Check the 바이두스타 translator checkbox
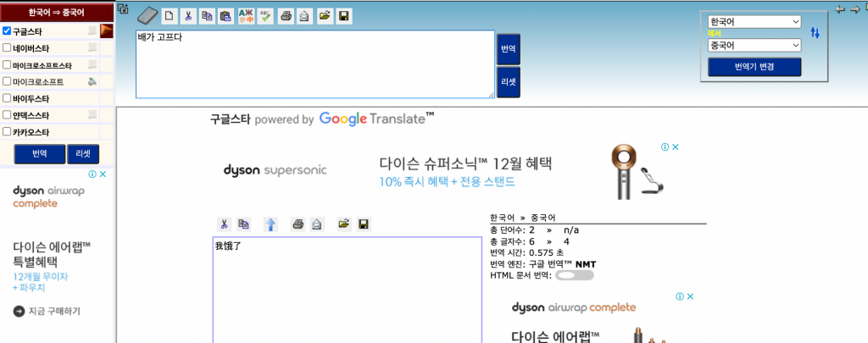The width and height of the screenshot is (868, 343). click(7, 98)
